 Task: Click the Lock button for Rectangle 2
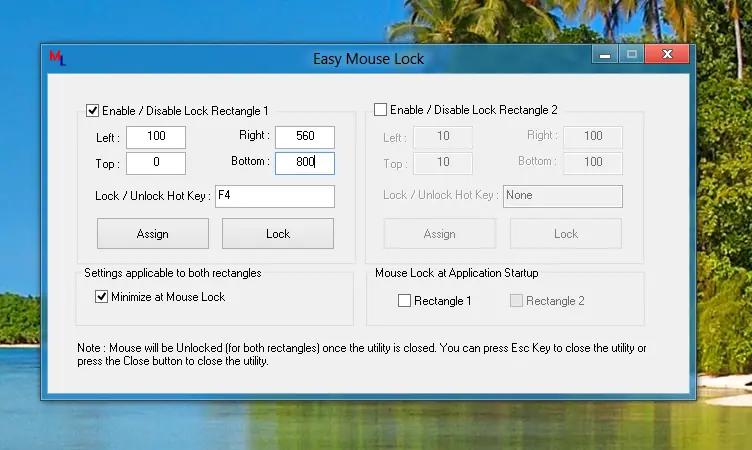pyautogui.click(x=566, y=234)
